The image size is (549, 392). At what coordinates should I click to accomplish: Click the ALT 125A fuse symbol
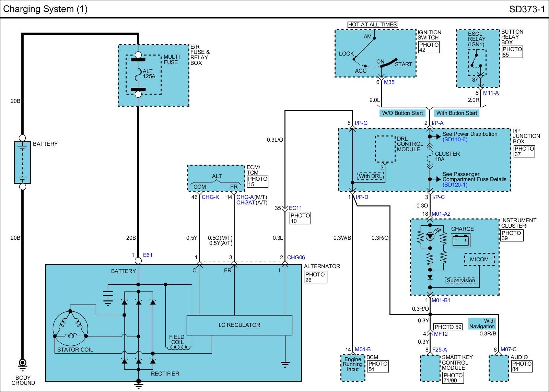[x=138, y=74]
